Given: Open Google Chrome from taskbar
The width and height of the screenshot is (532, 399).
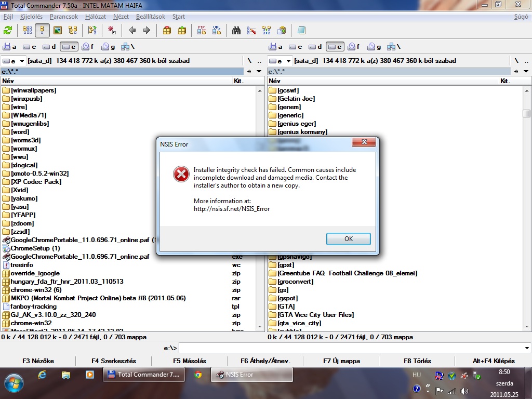Looking at the screenshot, I should pos(198,375).
